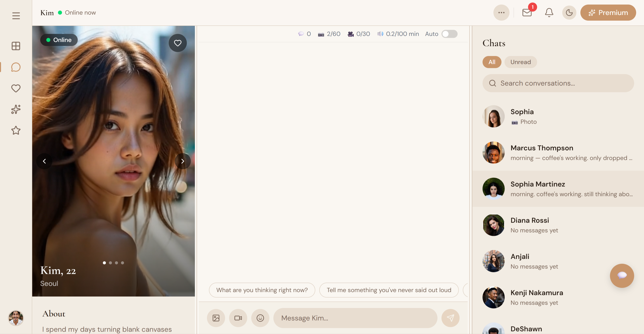Select the Unread chats filter

point(521,62)
